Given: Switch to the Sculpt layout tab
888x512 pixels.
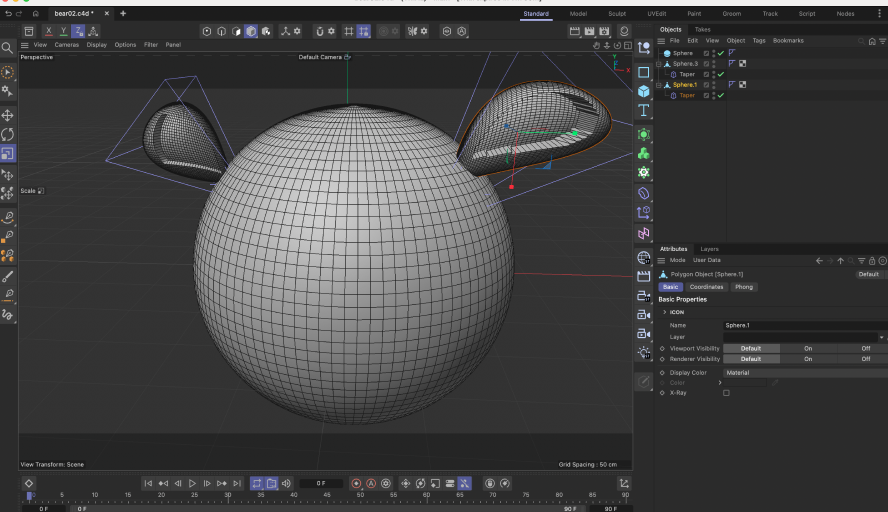Looking at the screenshot, I should pos(617,13).
